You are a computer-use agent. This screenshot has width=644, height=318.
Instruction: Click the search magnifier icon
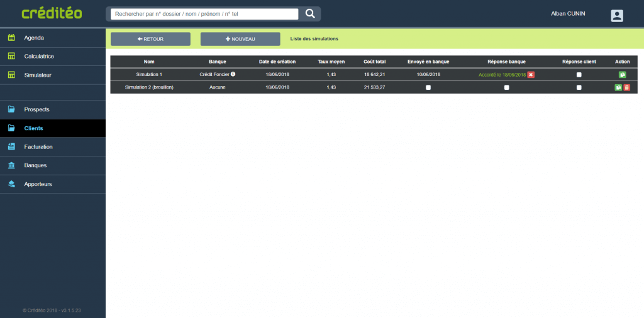click(310, 14)
